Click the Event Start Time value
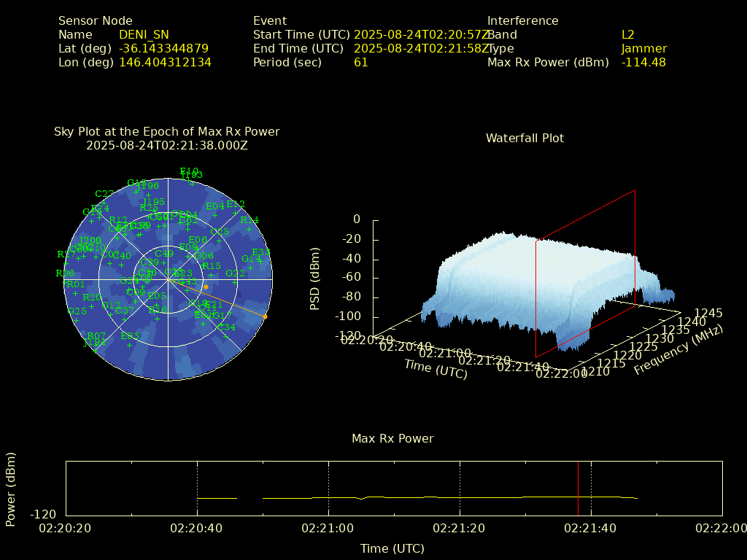 click(x=422, y=35)
